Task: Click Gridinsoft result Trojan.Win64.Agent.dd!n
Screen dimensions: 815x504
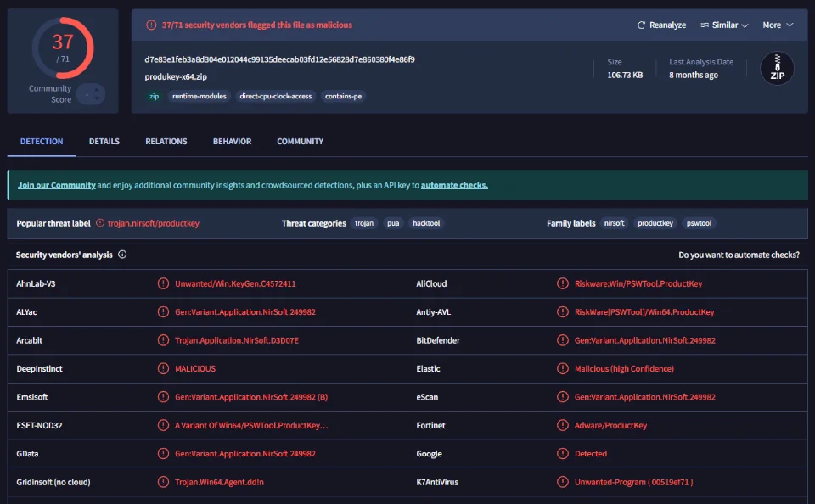Action: pos(219,482)
